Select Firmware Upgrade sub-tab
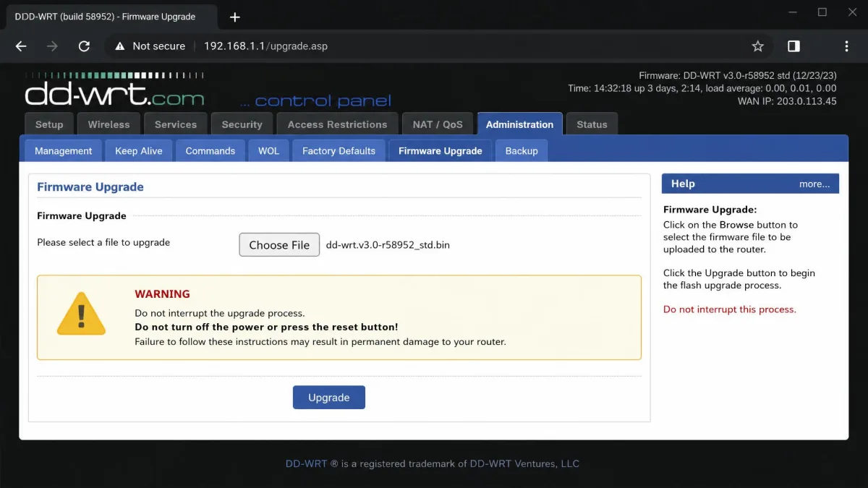The image size is (868, 488). pyautogui.click(x=441, y=151)
